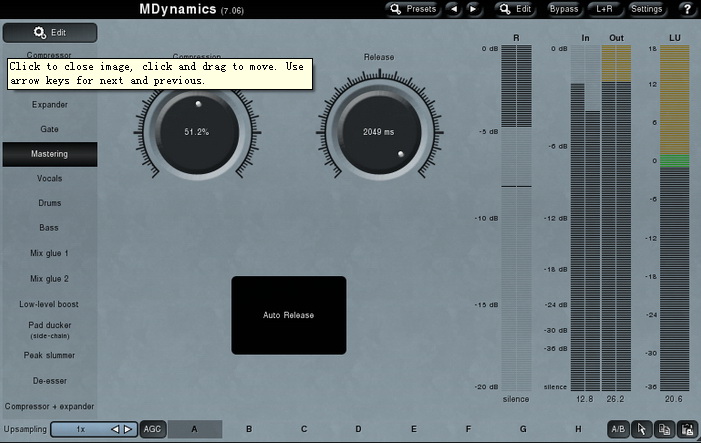Switch to preset slot E
The image size is (701, 443).
coord(414,429)
